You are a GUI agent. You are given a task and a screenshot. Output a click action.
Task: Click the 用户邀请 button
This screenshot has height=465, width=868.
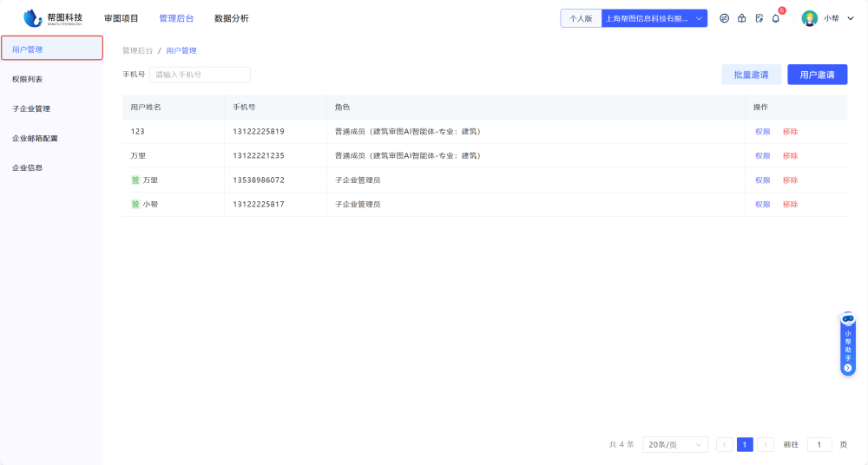[817, 75]
